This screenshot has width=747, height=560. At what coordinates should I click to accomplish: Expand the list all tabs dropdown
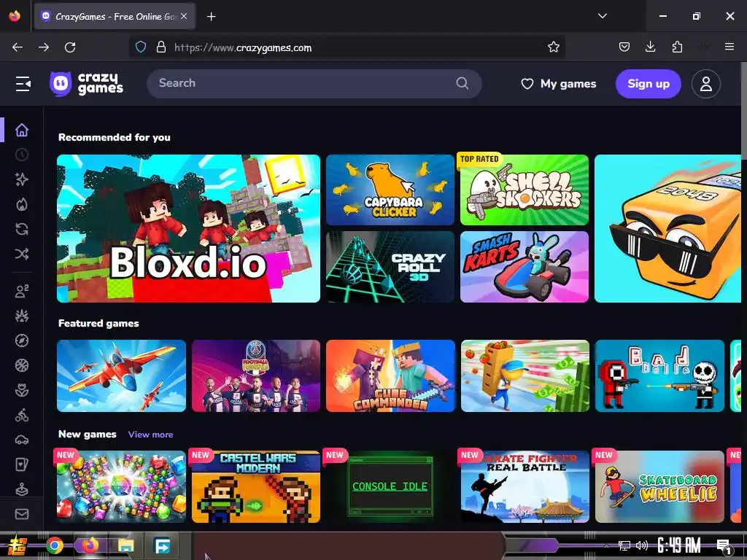[603, 16]
